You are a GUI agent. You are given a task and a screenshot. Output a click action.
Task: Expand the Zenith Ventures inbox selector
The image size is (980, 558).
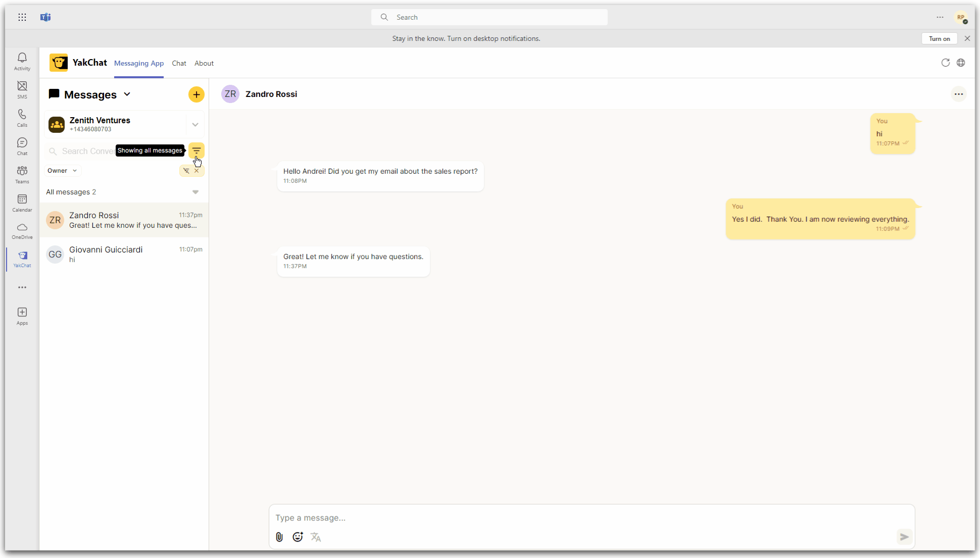pyautogui.click(x=195, y=125)
